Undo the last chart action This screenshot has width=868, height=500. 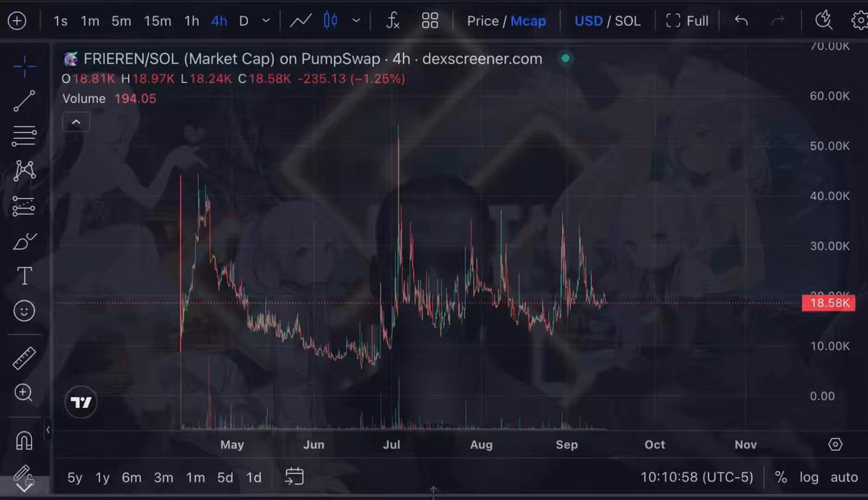741,21
